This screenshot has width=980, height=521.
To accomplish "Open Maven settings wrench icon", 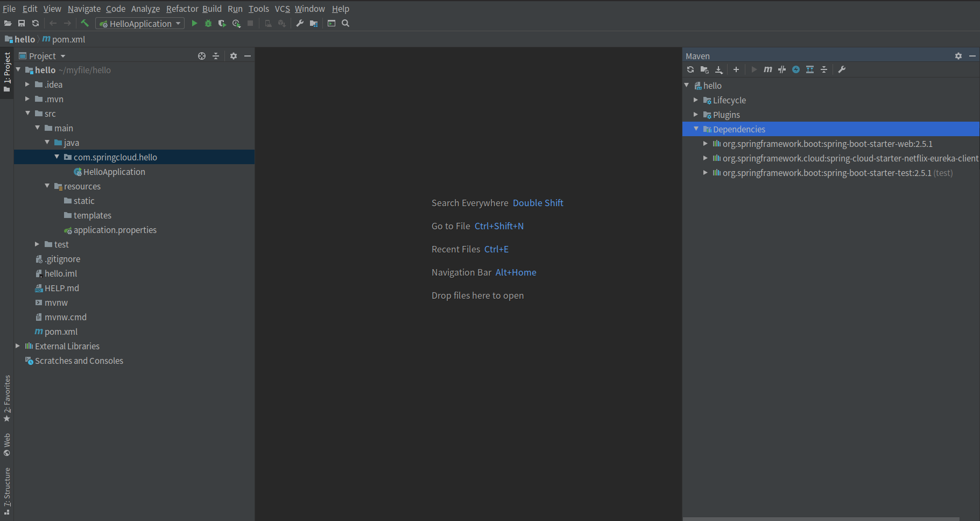I will pos(842,69).
